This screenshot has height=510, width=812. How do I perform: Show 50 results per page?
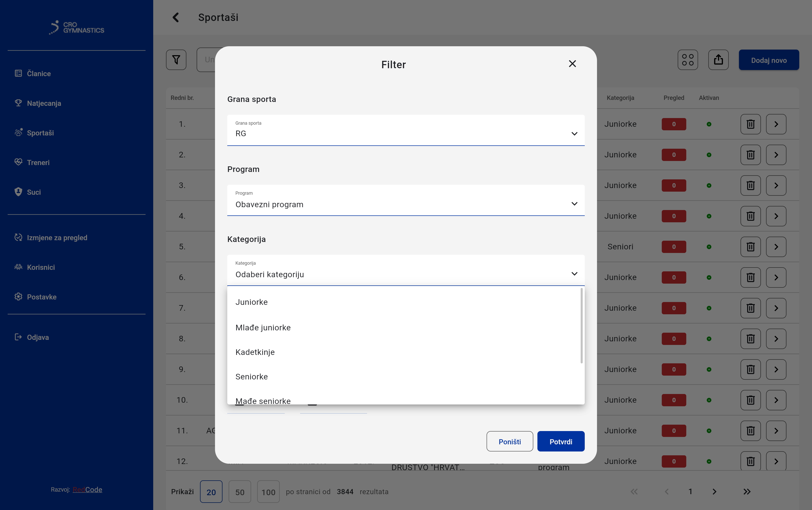pos(240,492)
